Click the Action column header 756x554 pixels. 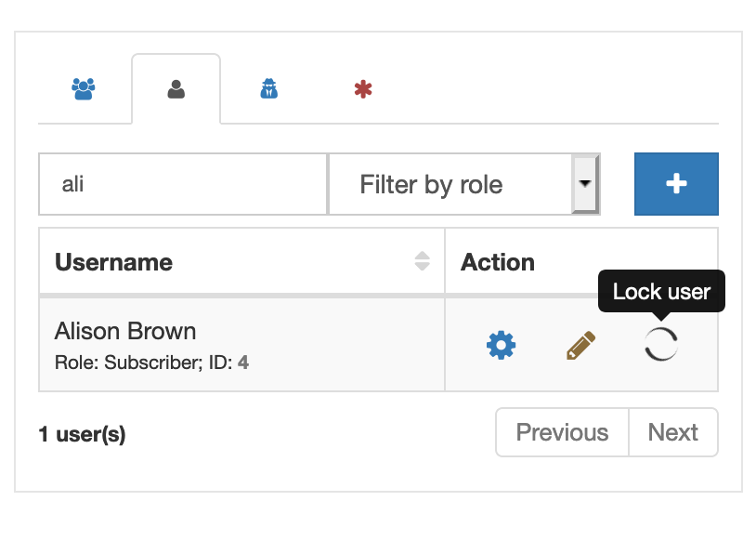point(497,261)
